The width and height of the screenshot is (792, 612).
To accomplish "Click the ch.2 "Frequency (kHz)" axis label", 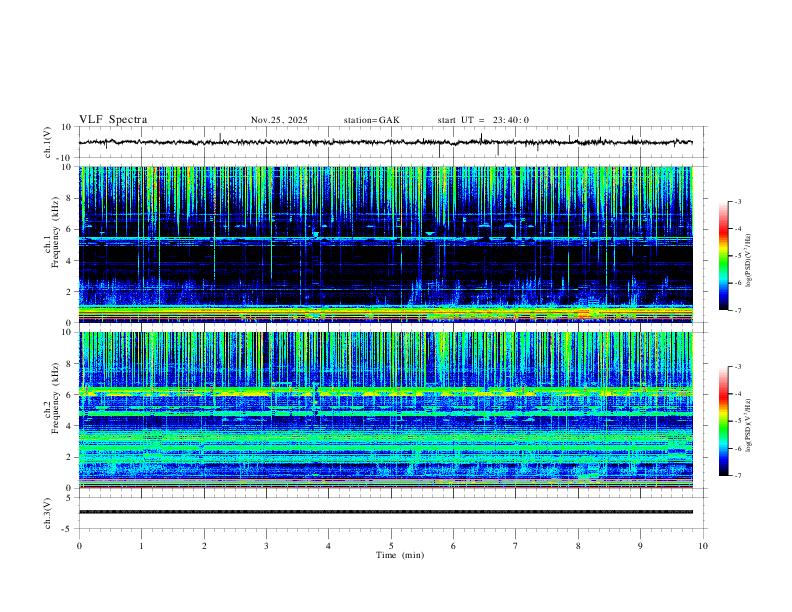I will coord(56,398).
